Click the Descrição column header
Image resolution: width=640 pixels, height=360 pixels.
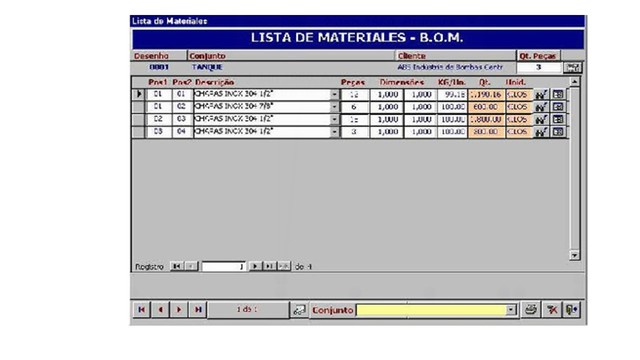pos(215,82)
